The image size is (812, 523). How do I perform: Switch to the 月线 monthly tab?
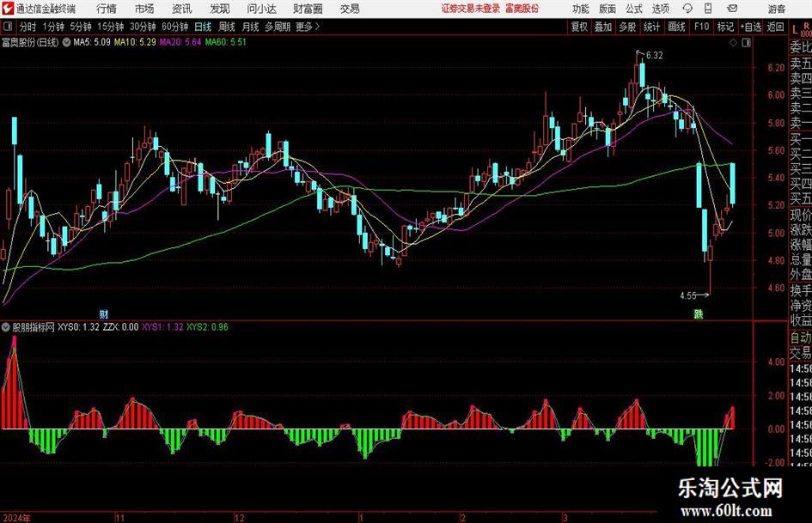click(251, 27)
